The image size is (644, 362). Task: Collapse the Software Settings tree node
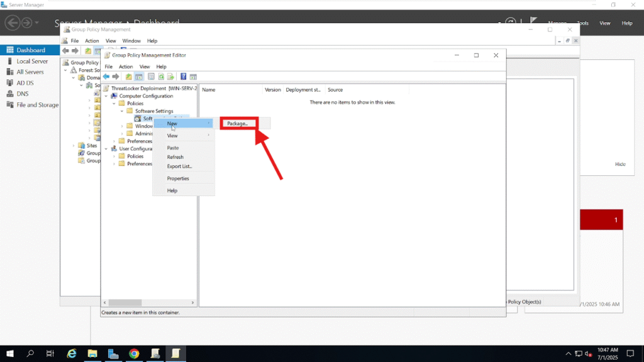122,111
